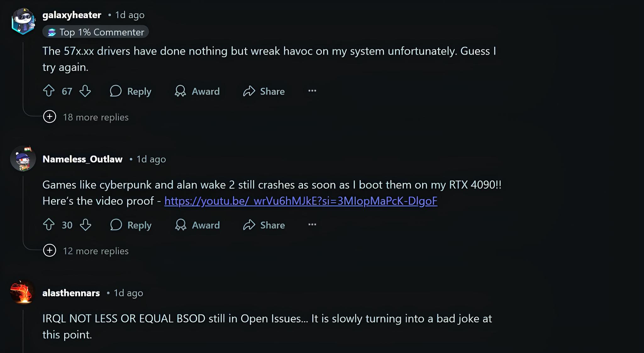
Task: Open the YouTube video proof link
Action: tap(301, 201)
